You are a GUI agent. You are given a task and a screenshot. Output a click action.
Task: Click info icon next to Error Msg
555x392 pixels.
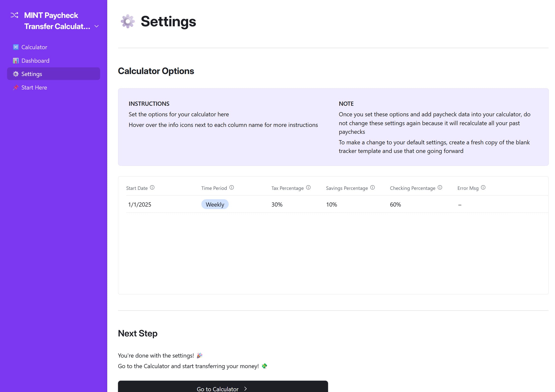(x=483, y=188)
